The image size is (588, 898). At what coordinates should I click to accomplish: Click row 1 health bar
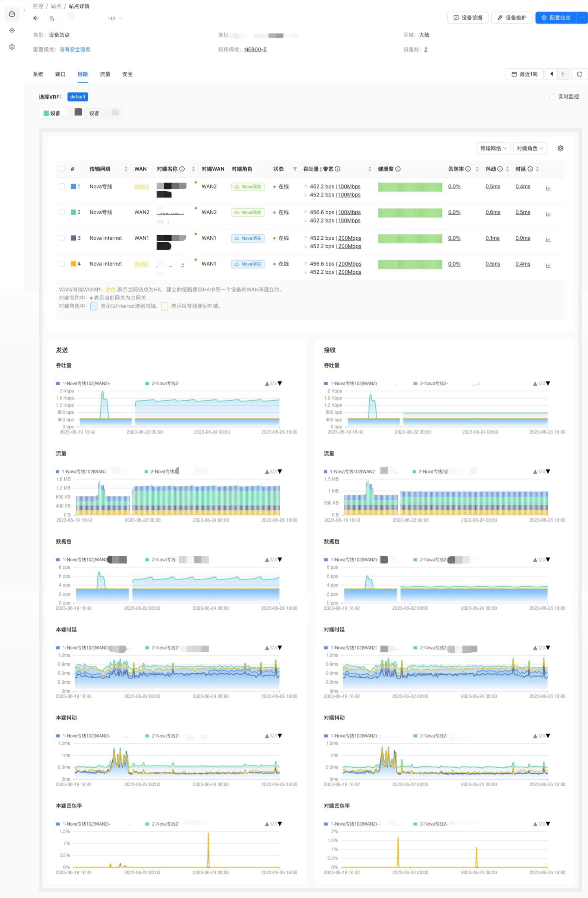(410, 187)
